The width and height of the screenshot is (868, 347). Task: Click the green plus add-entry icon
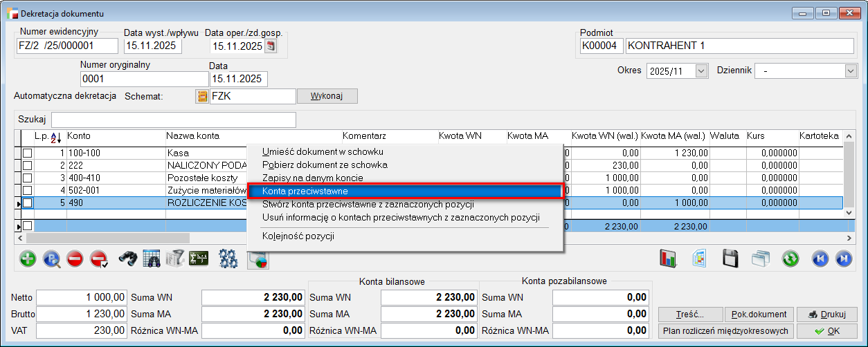tap(28, 259)
